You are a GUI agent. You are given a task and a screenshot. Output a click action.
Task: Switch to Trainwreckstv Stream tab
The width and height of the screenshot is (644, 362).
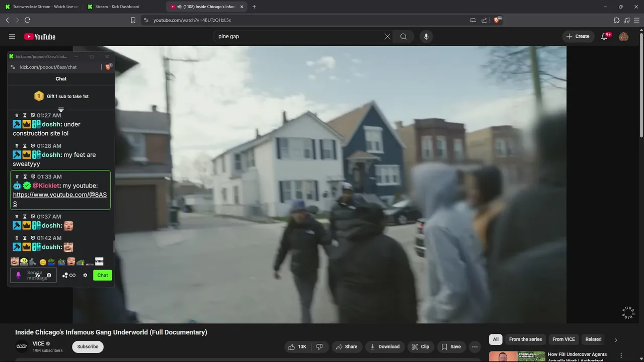click(42, 7)
